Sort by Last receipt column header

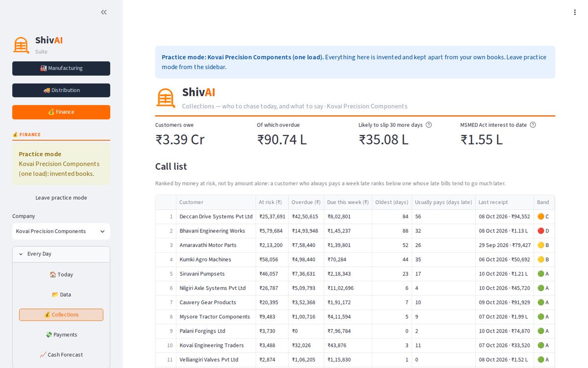click(x=505, y=202)
